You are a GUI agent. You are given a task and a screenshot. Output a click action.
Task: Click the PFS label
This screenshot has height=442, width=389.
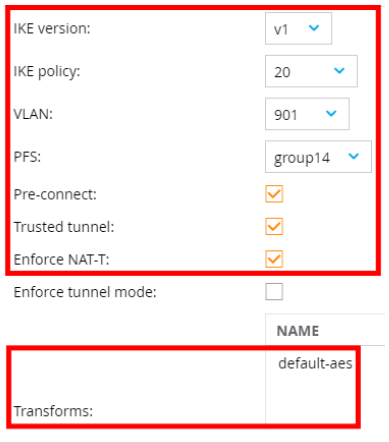(27, 157)
